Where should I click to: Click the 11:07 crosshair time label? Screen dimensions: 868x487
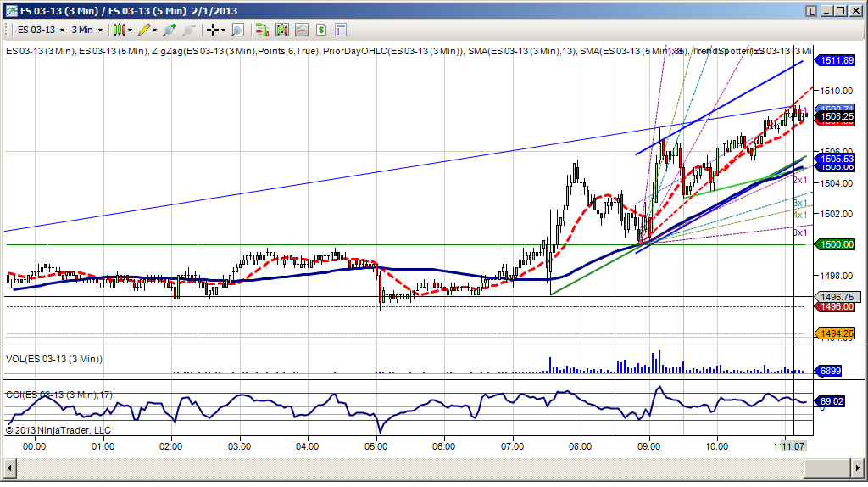pos(793,446)
